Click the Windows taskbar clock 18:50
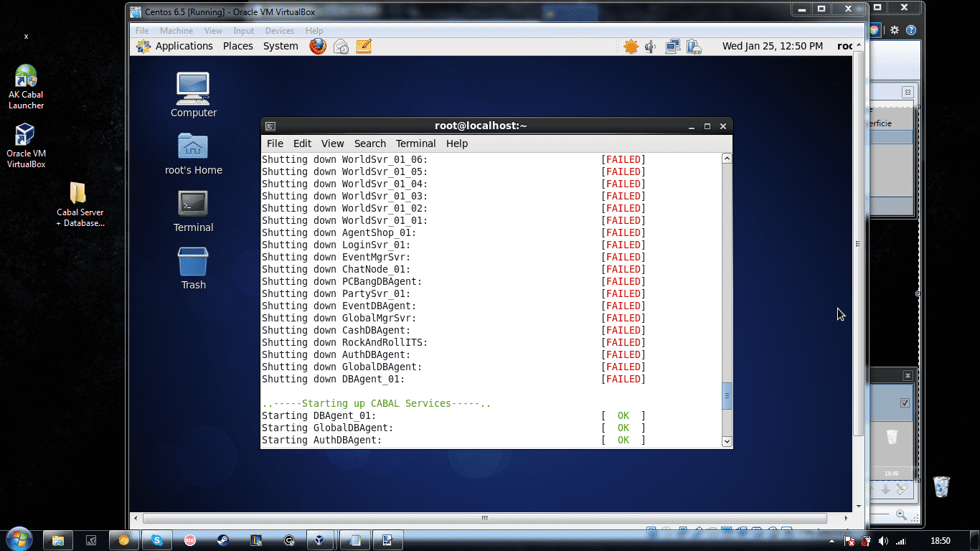Image resolution: width=980 pixels, height=551 pixels. pos(940,541)
